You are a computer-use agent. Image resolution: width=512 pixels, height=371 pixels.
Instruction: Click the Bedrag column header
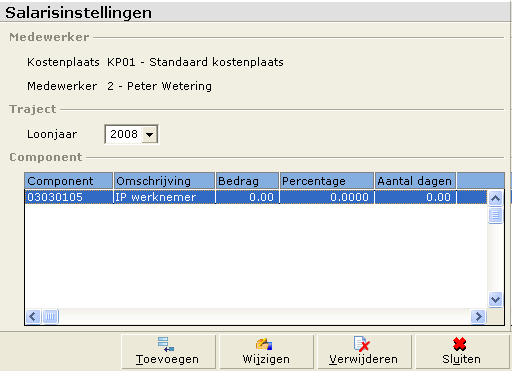[x=247, y=181]
